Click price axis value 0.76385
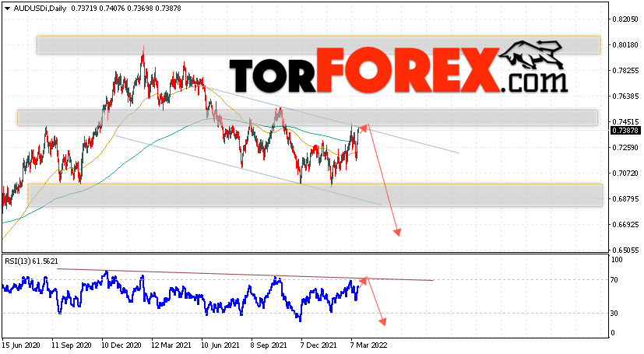 (625, 96)
